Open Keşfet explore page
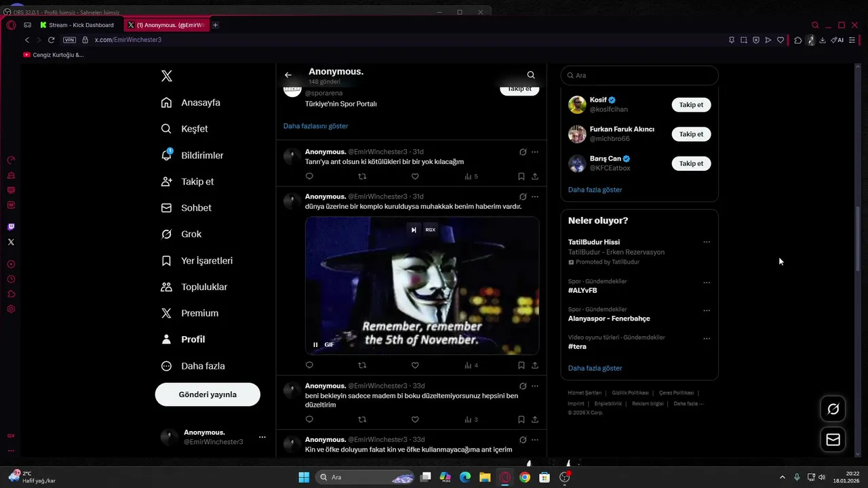 [184, 129]
